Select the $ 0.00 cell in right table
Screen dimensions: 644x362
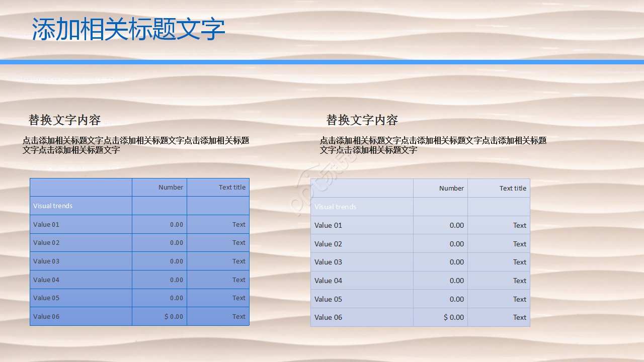click(454, 317)
